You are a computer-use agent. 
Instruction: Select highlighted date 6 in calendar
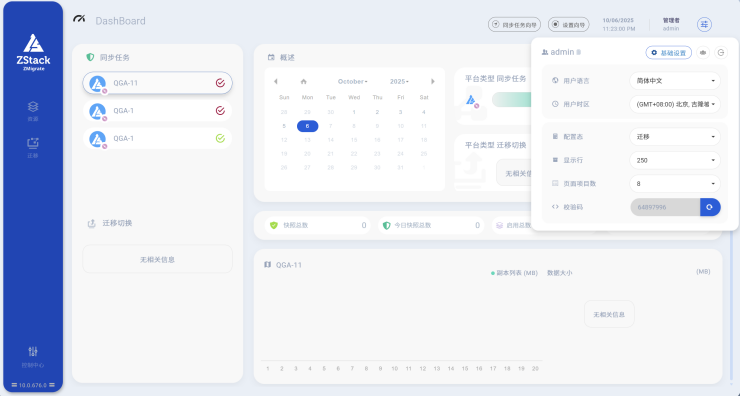click(307, 126)
